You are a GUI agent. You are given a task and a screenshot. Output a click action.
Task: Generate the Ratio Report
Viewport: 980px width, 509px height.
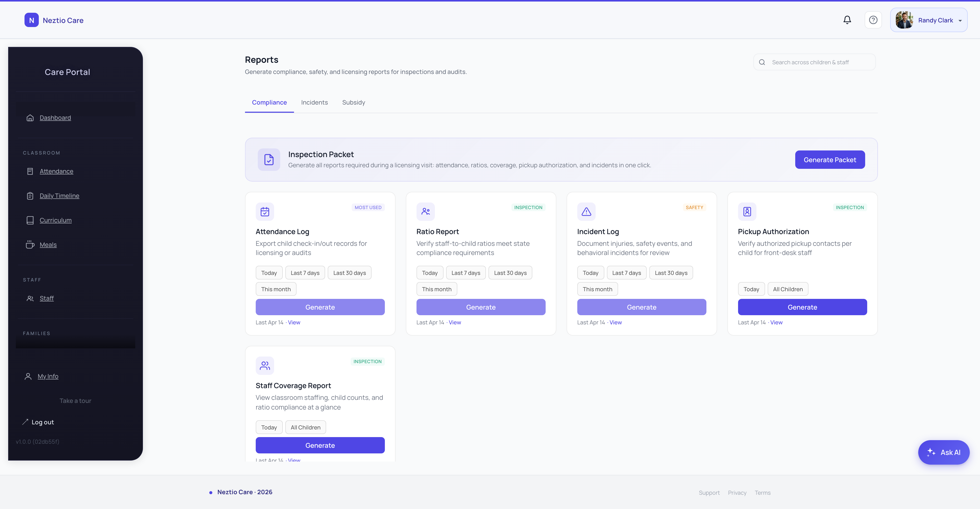(x=481, y=307)
